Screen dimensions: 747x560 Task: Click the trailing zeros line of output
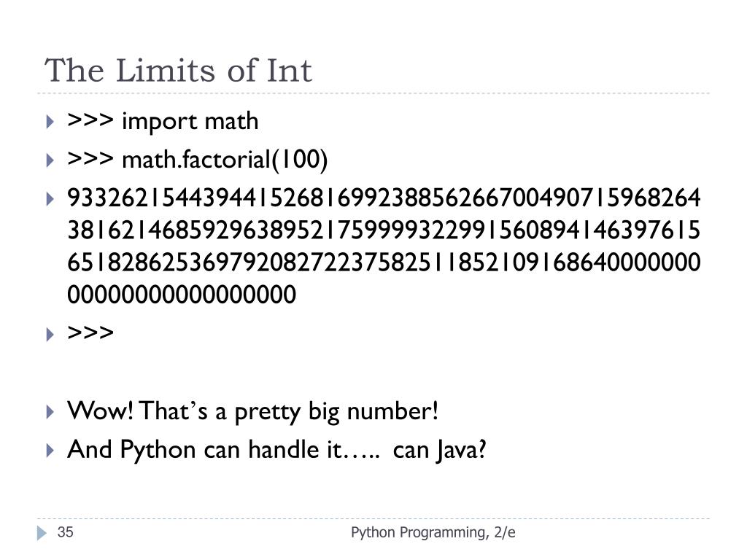coord(182,295)
